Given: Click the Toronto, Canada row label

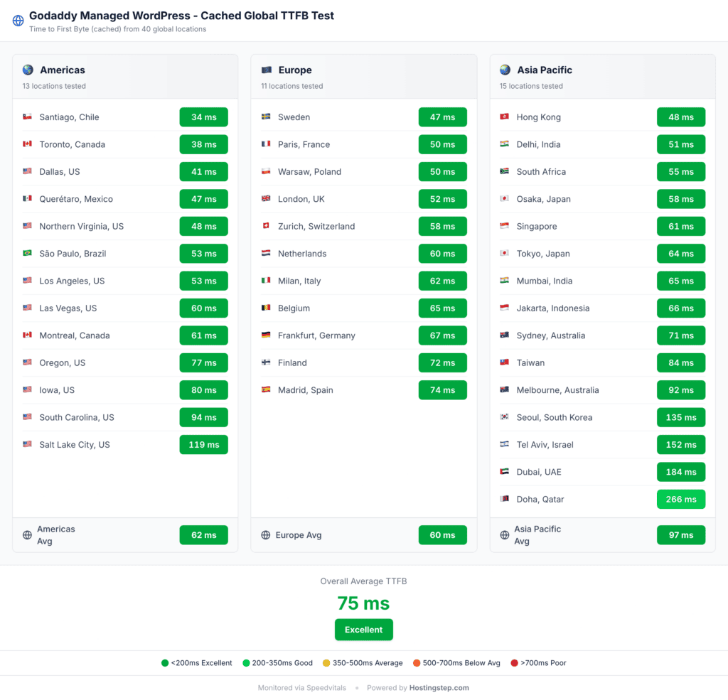Looking at the screenshot, I should click(x=72, y=144).
